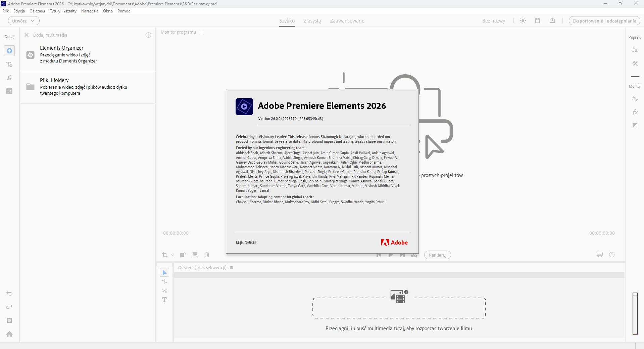Open the Legal Notices link
Screen dimensions: 644x349
(246, 242)
